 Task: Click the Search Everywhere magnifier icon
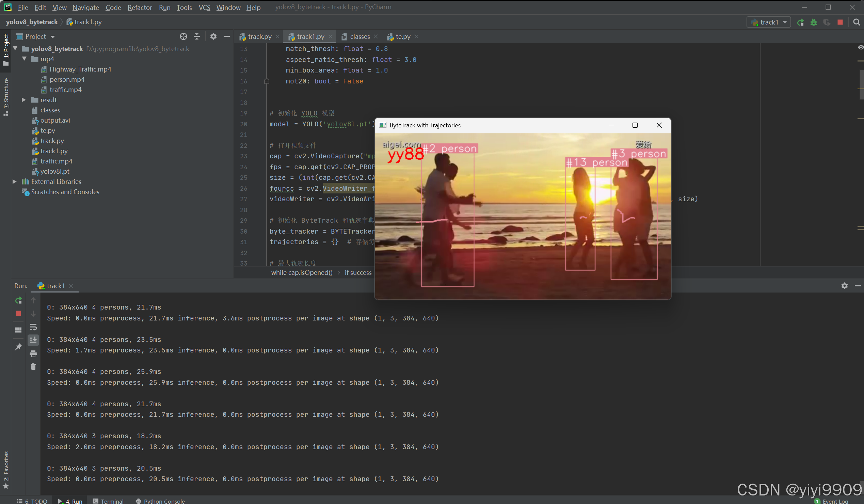point(857,22)
